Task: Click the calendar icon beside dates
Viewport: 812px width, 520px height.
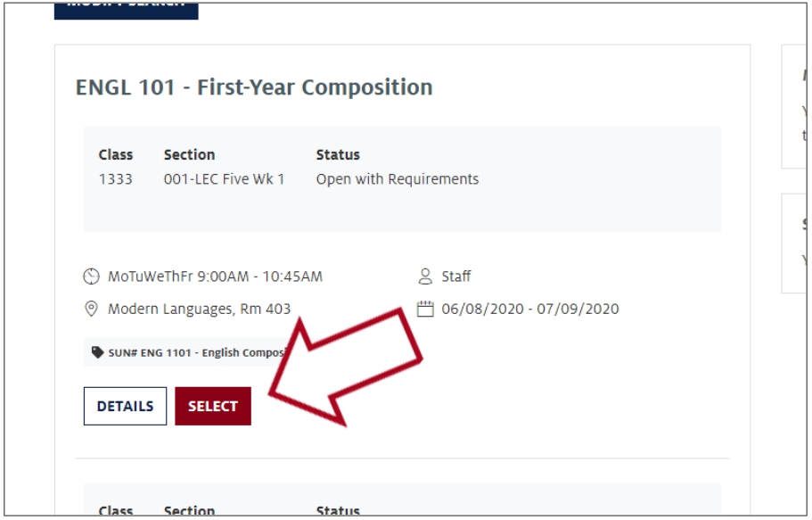Action: point(425,309)
